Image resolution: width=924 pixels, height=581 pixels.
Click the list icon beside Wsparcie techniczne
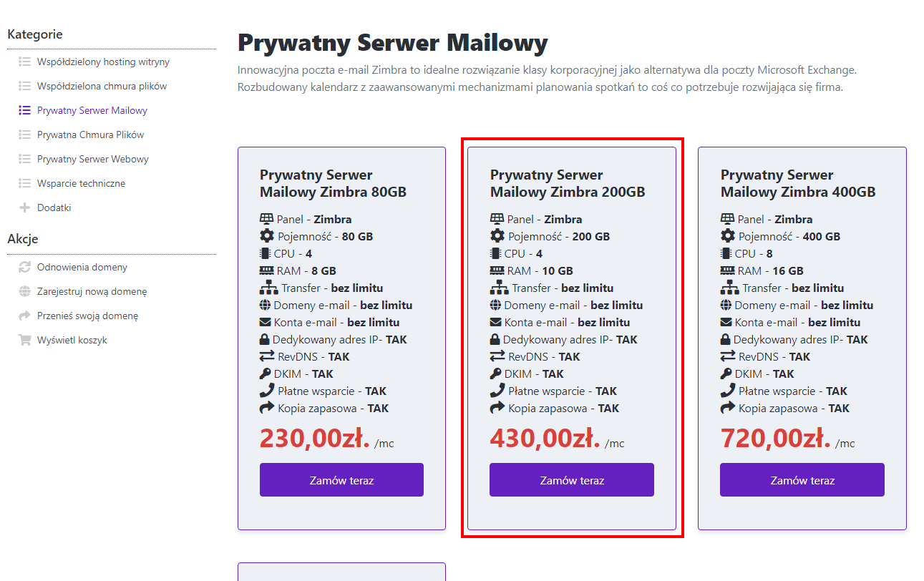pyautogui.click(x=24, y=184)
